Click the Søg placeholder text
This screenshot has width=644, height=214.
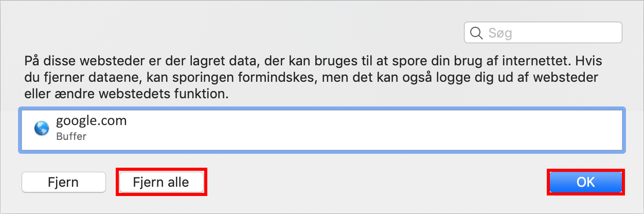click(x=500, y=34)
